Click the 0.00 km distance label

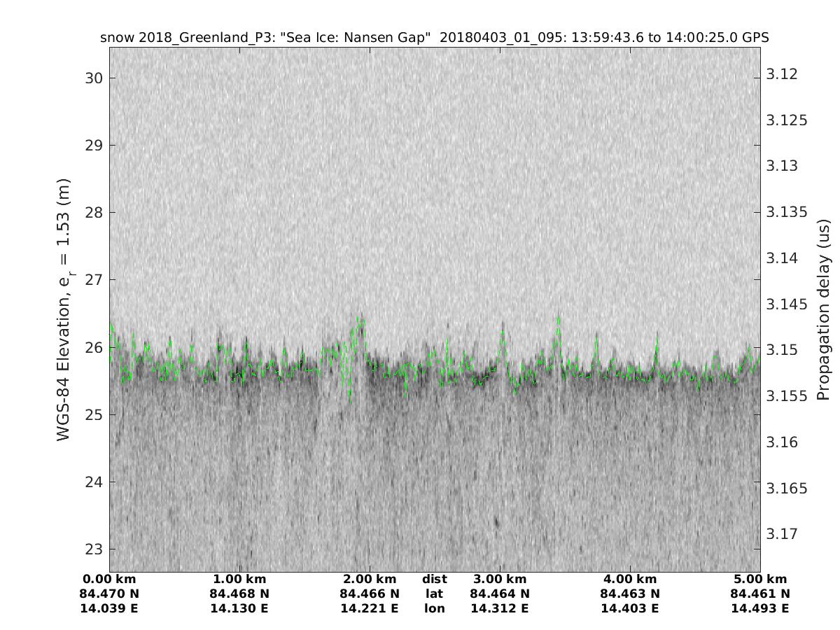pyautogui.click(x=109, y=579)
